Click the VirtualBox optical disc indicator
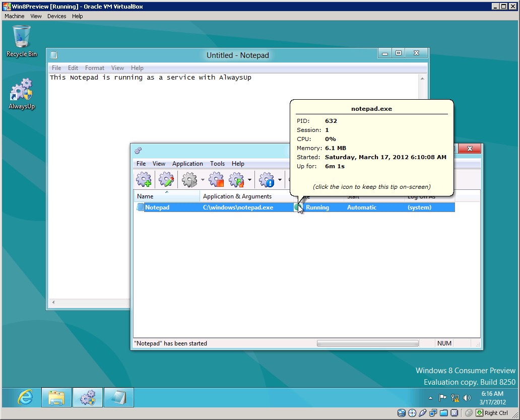Screen dimensions: 520x420 [x=412, y=413]
